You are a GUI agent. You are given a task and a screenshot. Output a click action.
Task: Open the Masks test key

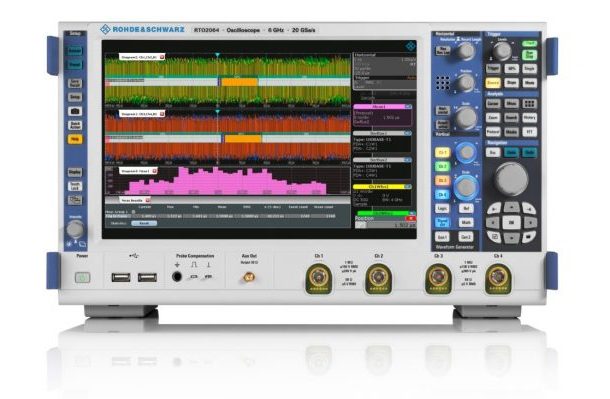point(512,132)
